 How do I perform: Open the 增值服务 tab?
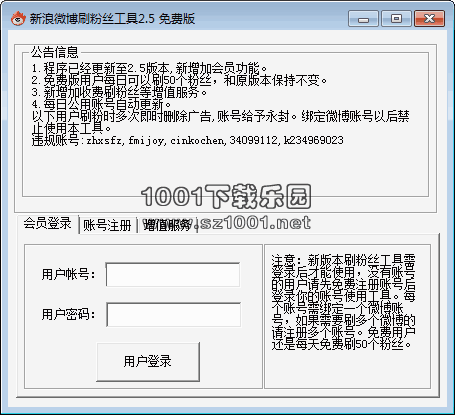[x=167, y=226]
